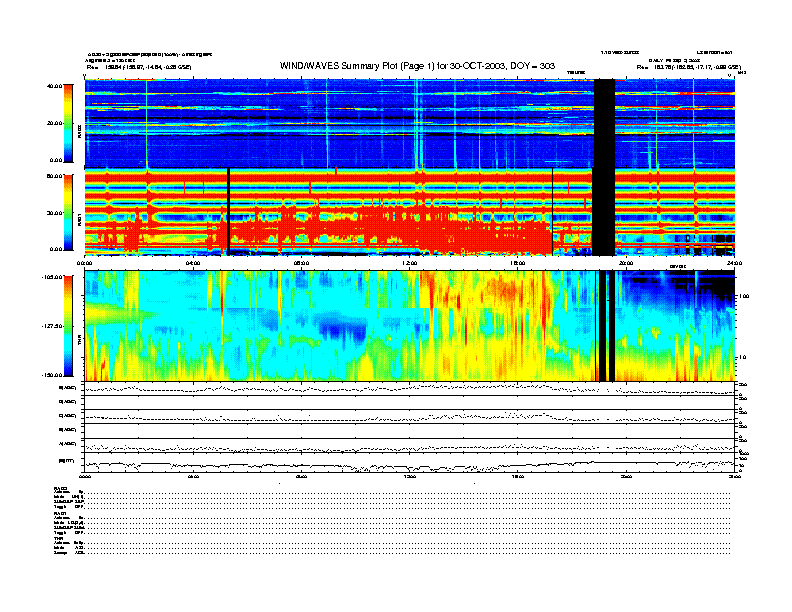Viewport: 792px width, 612px height.
Task: Click the RAD2 color scale bar
Action: pos(68,123)
